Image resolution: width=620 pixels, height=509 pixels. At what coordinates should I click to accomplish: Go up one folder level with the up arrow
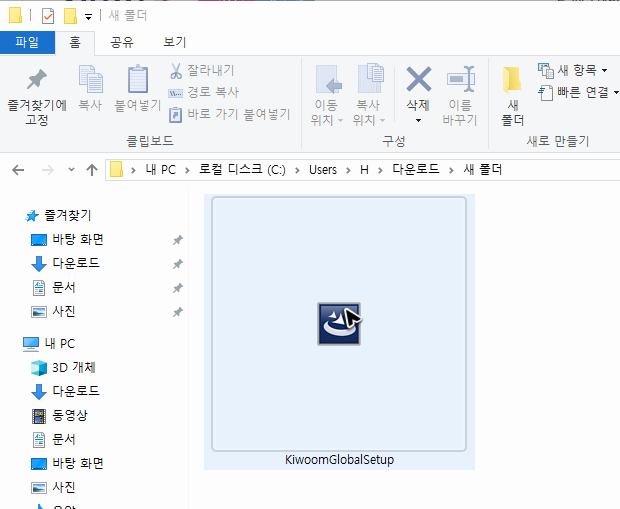click(92, 170)
